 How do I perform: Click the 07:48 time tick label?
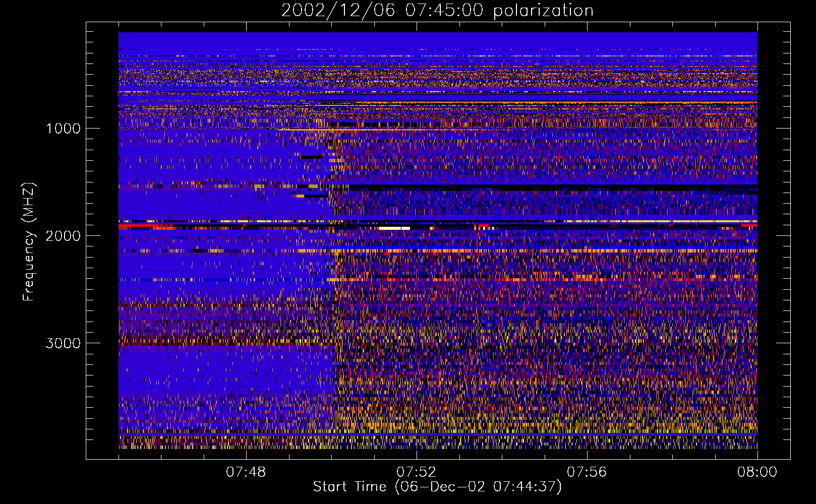pos(246,472)
